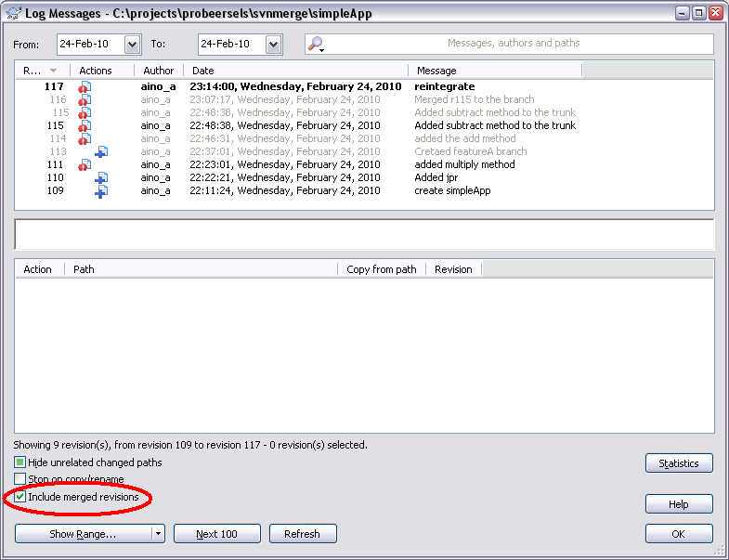Click the Action column header in lower pane
The image size is (729, 560).
point(40,269)
